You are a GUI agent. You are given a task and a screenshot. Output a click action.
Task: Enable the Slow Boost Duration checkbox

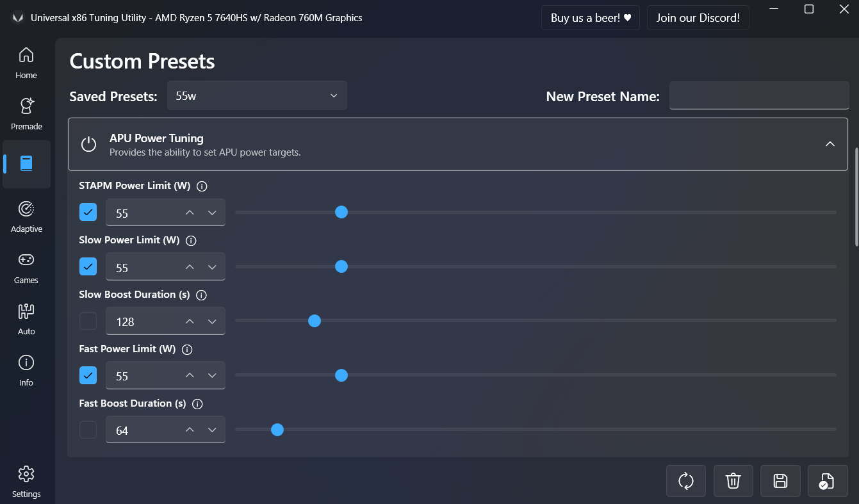pos(88,321)
